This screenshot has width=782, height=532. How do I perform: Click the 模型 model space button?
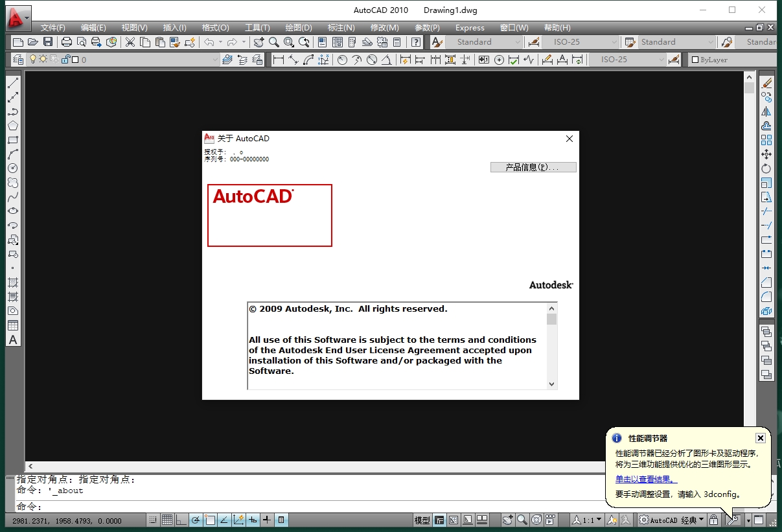422,520
